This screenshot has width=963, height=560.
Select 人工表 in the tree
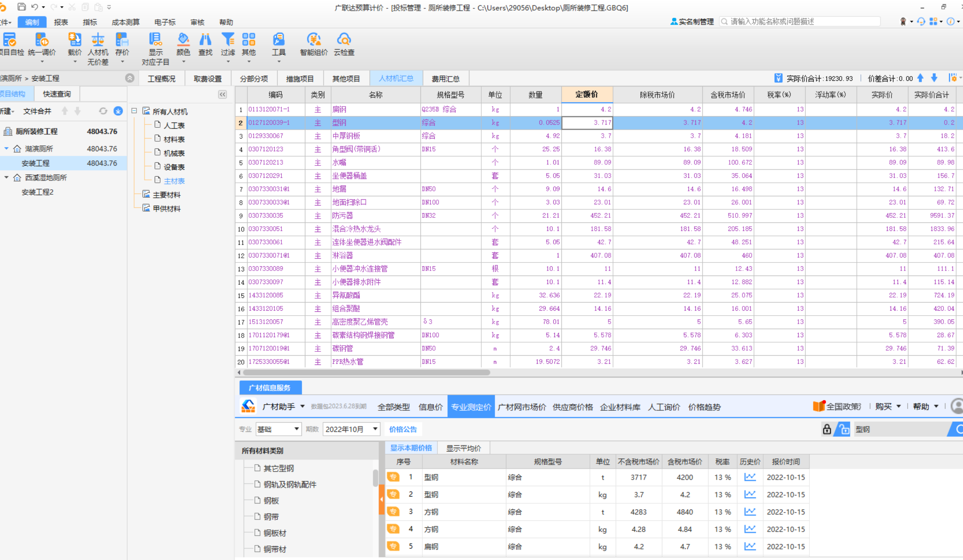[174, 125]
